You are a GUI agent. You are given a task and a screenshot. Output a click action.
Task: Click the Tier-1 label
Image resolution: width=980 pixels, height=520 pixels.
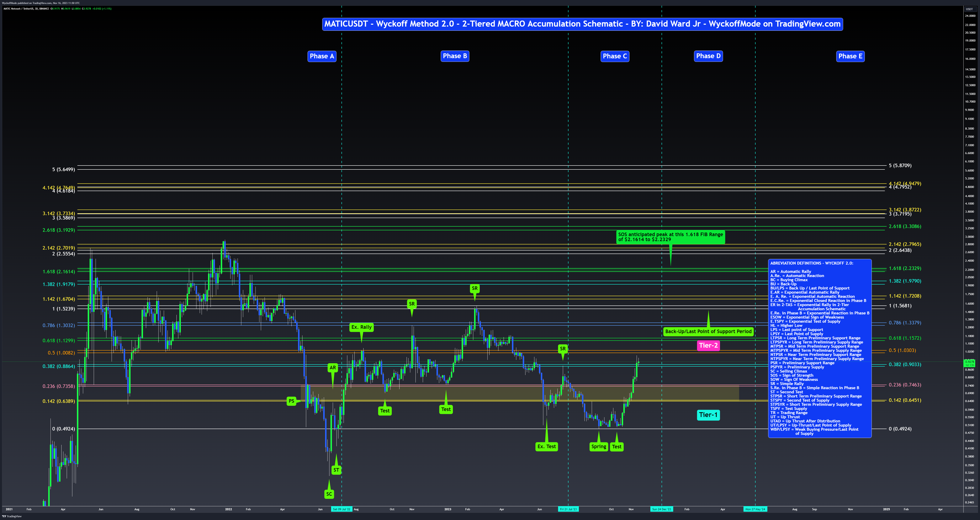[708, 415]
